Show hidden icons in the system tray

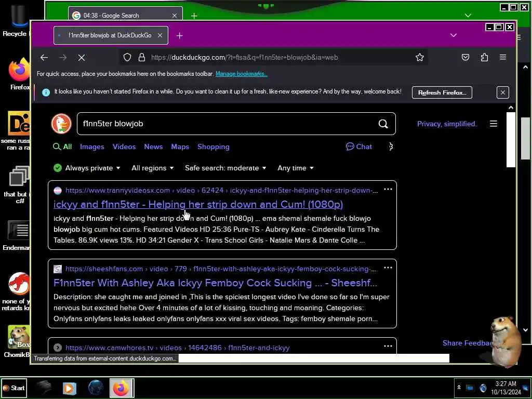pos(459,387)
